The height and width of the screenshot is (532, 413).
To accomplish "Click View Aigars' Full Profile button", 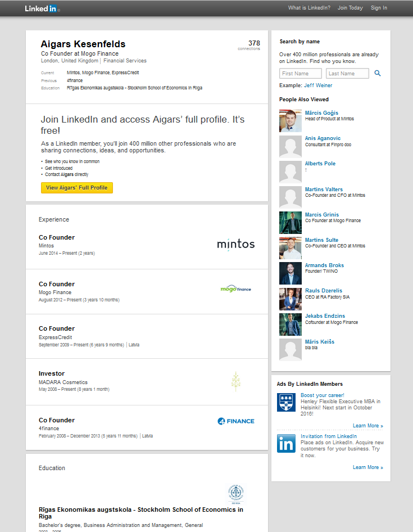I will pyautogui.click(x=76, y=188).
